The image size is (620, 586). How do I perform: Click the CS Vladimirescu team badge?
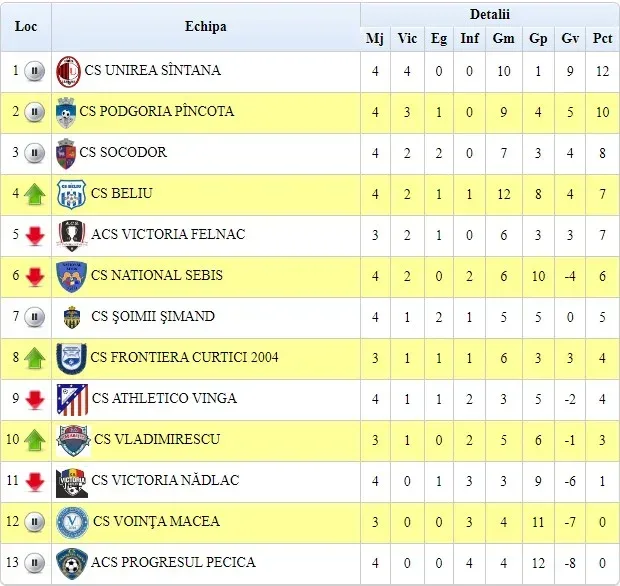(x=73, y=440)
